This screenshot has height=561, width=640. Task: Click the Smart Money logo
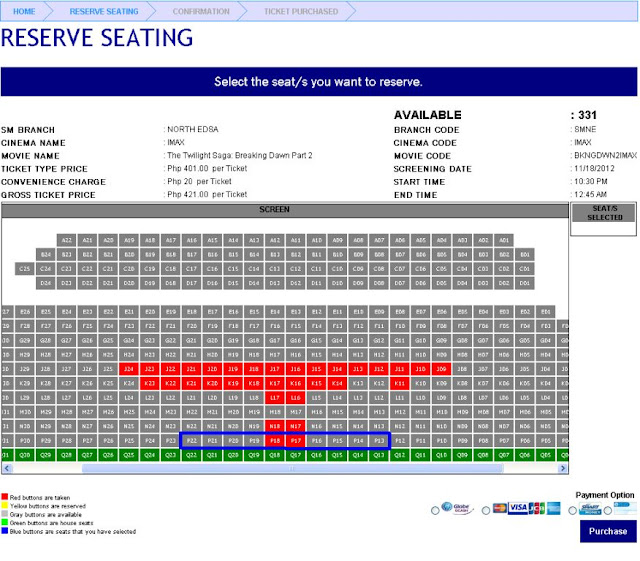tap(590, 509)
